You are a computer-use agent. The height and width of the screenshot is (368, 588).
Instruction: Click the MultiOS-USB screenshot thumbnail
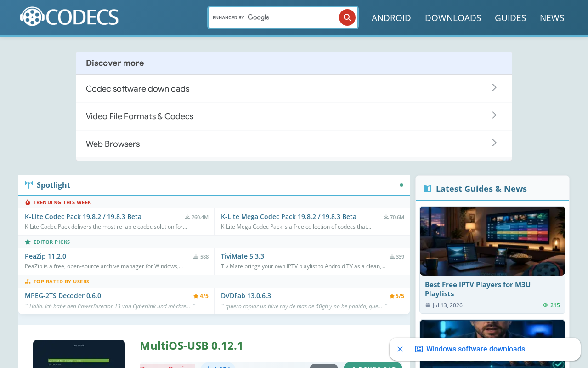79,354
